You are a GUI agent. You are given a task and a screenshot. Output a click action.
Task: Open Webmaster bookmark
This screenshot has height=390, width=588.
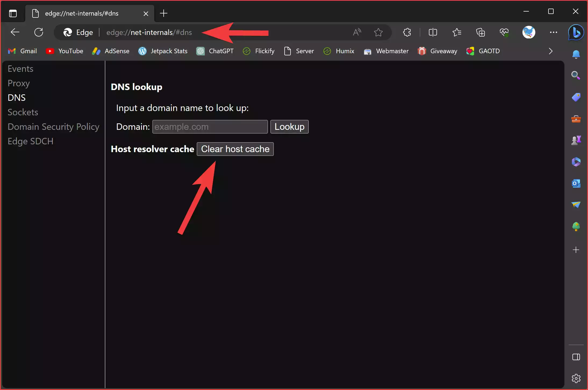point(386,51)
